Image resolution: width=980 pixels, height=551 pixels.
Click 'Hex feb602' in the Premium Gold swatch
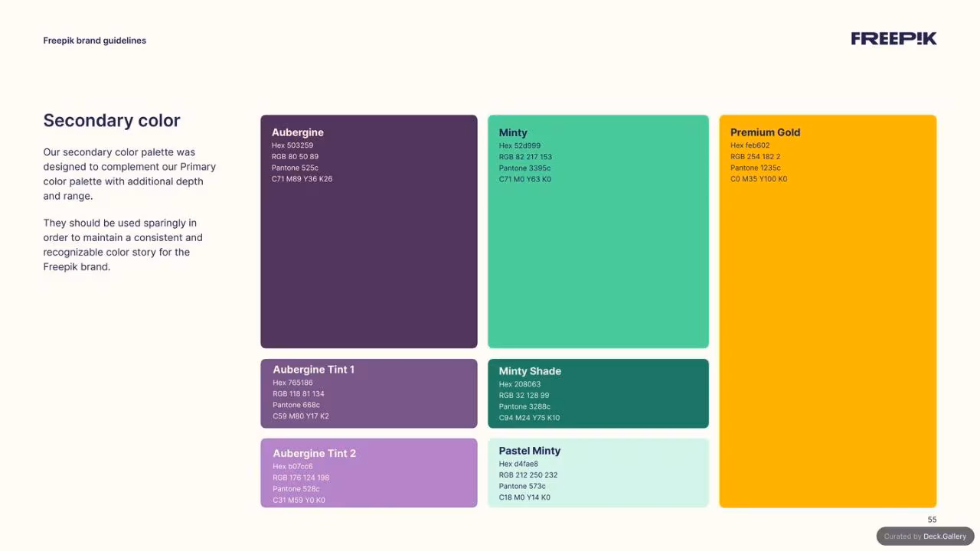750,145
